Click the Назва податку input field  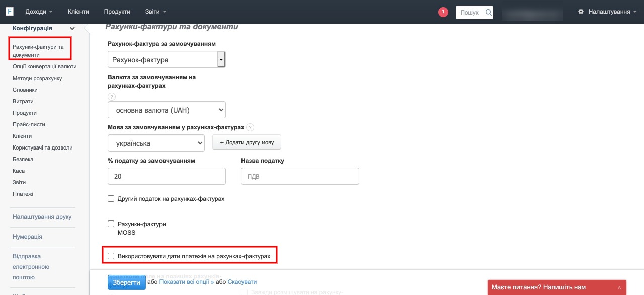click(300, 177)
